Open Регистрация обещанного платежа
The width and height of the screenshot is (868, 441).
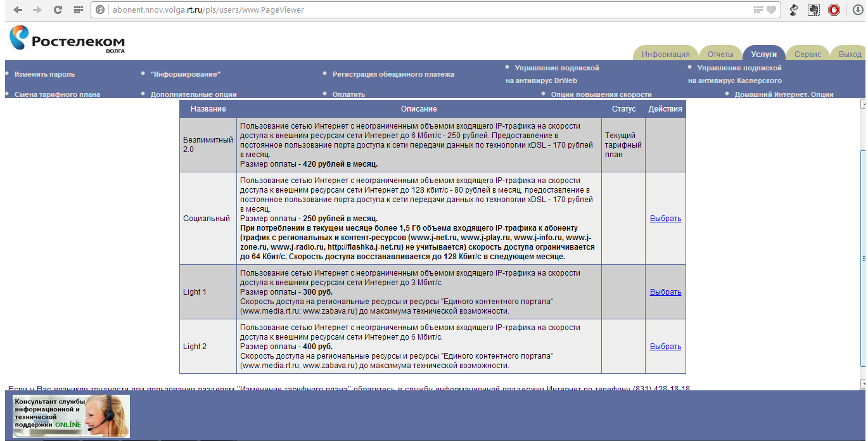[393, 74]
